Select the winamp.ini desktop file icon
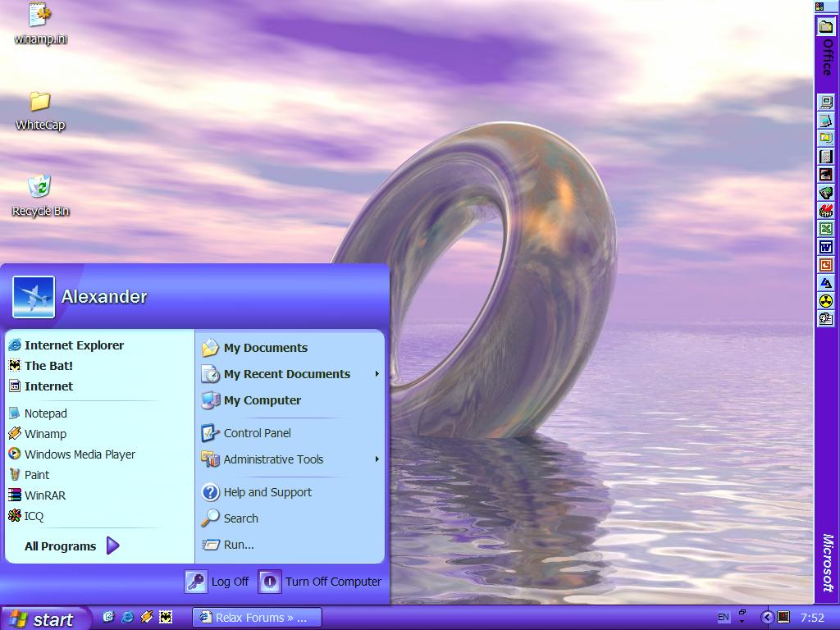 click(x=40, y=23)
